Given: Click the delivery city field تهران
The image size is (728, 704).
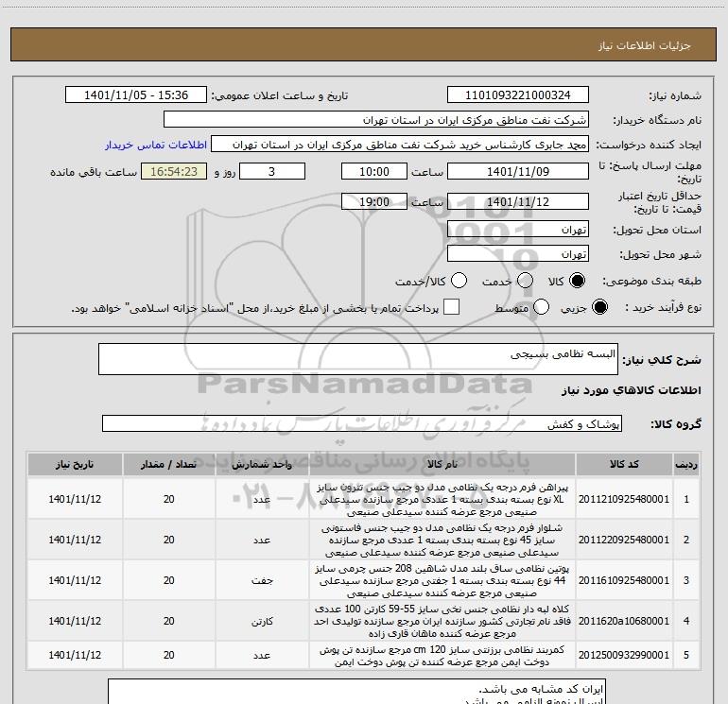Looking at the screenshot, I should click(x=518, y=254).
